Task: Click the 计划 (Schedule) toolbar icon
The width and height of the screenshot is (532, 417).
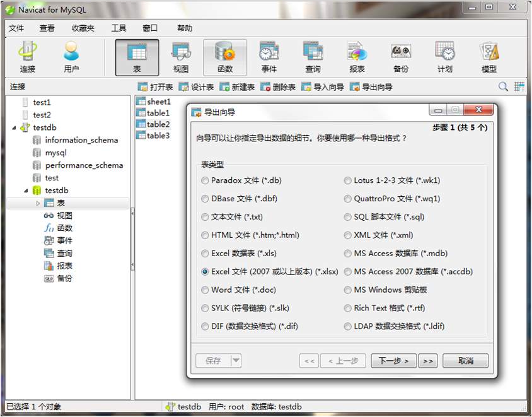Action: 445,57
